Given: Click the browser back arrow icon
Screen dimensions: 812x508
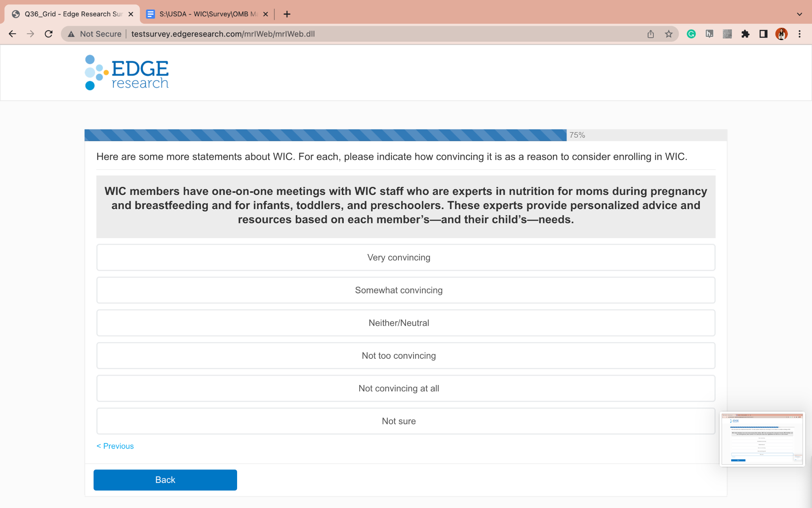Looking at the screenshot, I should (12, 34).
